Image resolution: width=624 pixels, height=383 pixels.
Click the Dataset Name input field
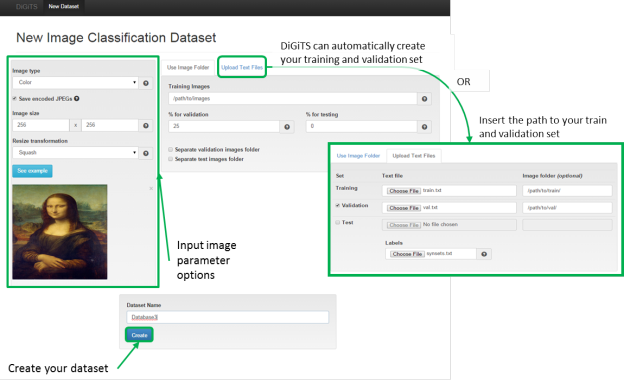click(228, 317)
